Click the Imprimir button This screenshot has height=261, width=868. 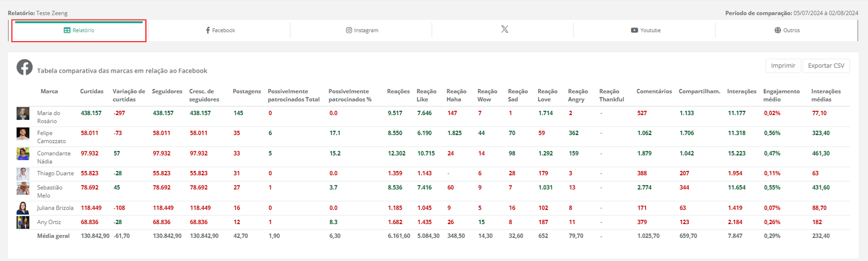pyautogui.click(x=783, y=66)
